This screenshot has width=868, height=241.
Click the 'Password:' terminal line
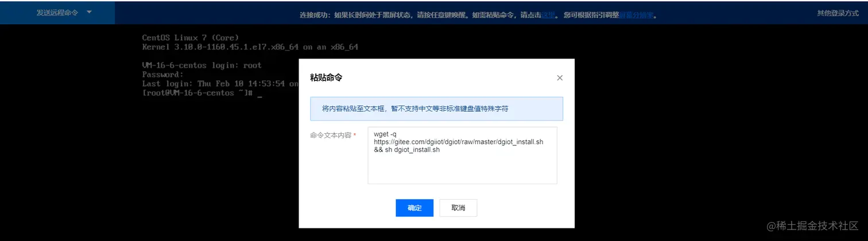tap(163, 75)
